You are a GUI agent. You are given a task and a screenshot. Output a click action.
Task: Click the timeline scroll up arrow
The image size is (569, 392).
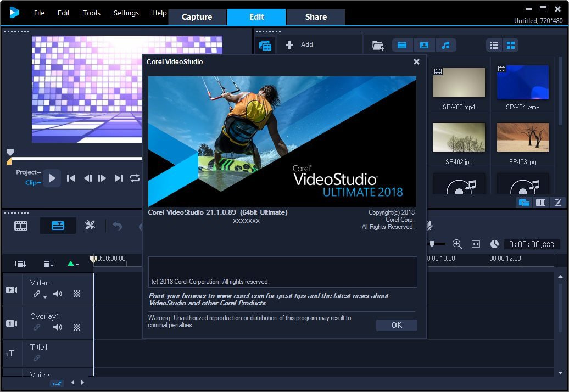561,277
